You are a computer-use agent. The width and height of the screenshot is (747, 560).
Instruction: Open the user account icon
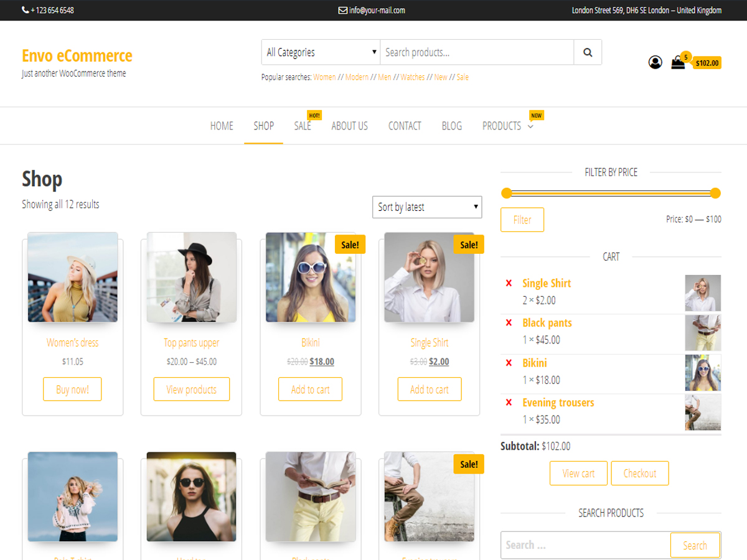655,62
